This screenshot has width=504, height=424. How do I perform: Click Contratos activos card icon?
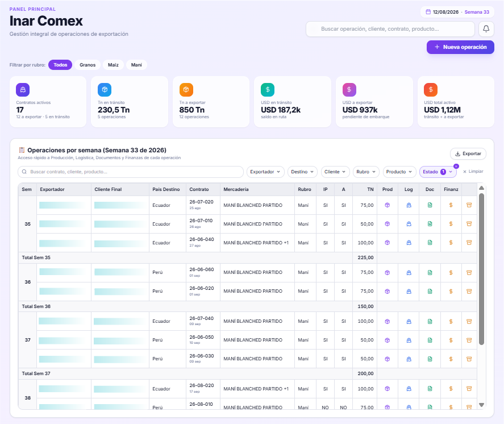click(23, 90)
